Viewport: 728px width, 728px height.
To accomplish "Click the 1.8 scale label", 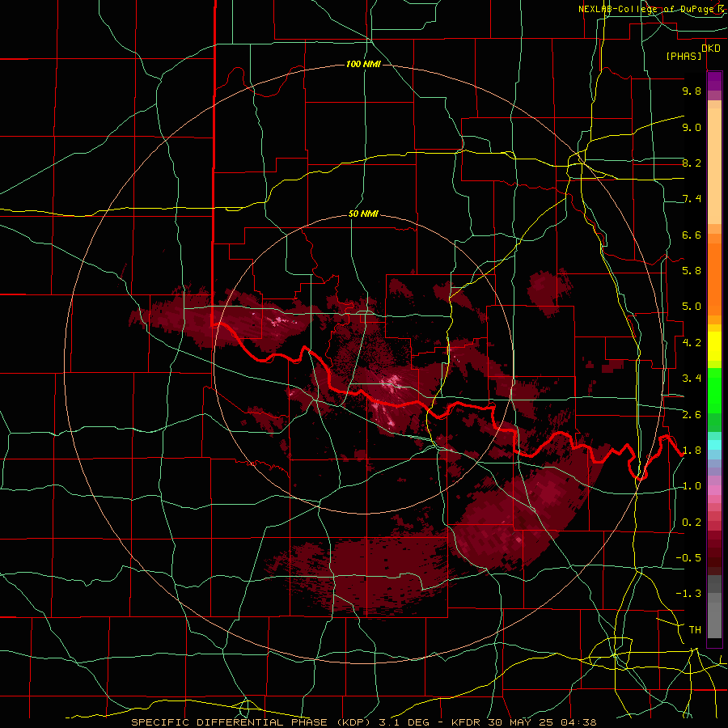I will point(692,451).
